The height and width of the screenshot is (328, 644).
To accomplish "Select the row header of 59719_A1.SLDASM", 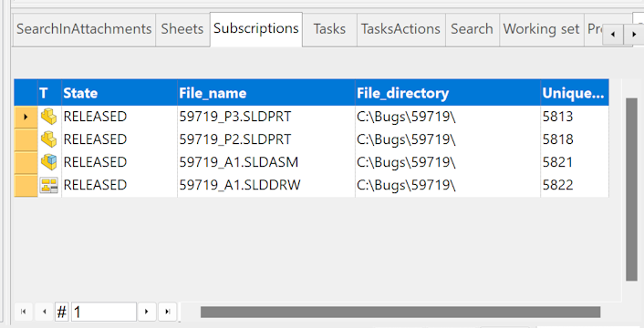I will click(26, 162).
